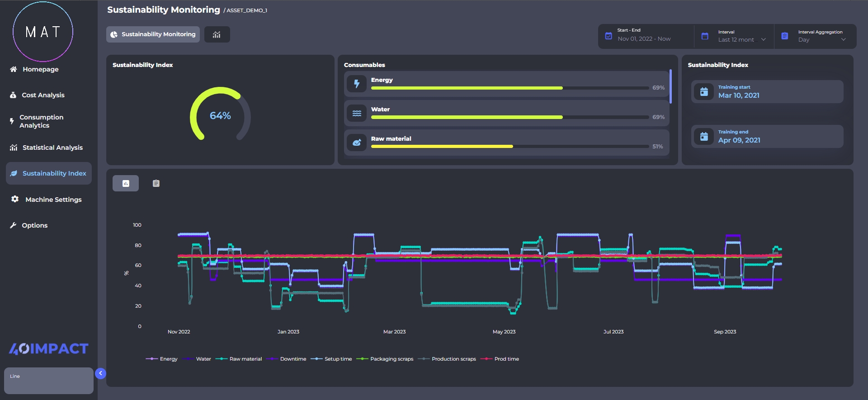This screenshot has height=400, width=868.
Task: Select the Sustainability Monitoring tab button
Action: pos(153,34)
